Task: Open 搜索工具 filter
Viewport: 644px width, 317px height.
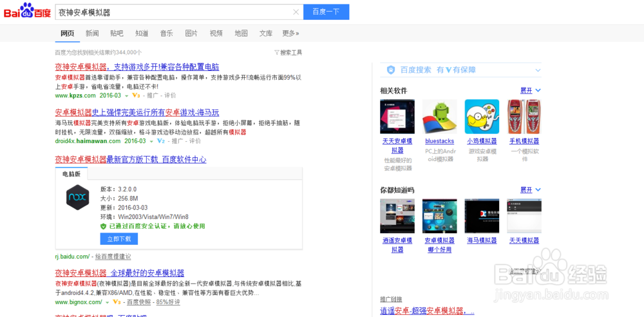Action: point(289,53)
